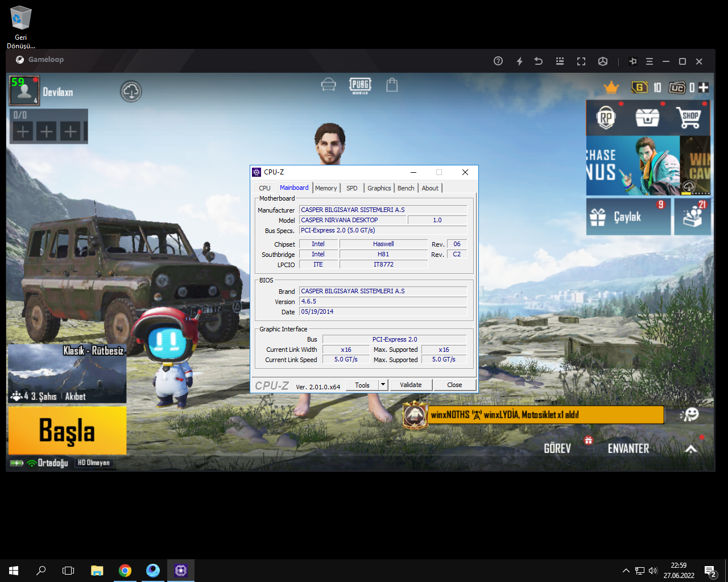Open the GÖREV missions button
This screenshot has width=728, height=582.
[557, 448]
